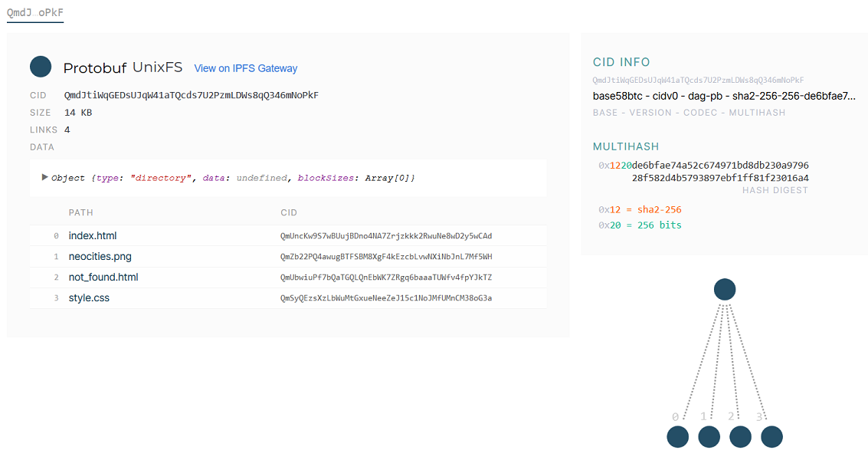Select the QmdJ…oPkF breadcrumb tab
868x460 pixels.
(34, 13)
